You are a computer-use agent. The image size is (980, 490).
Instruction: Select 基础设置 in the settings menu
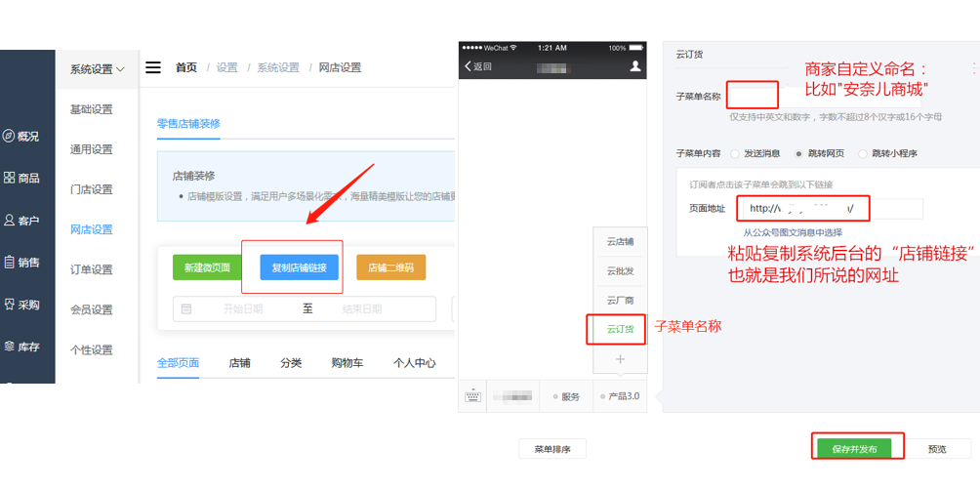(91, 109)
